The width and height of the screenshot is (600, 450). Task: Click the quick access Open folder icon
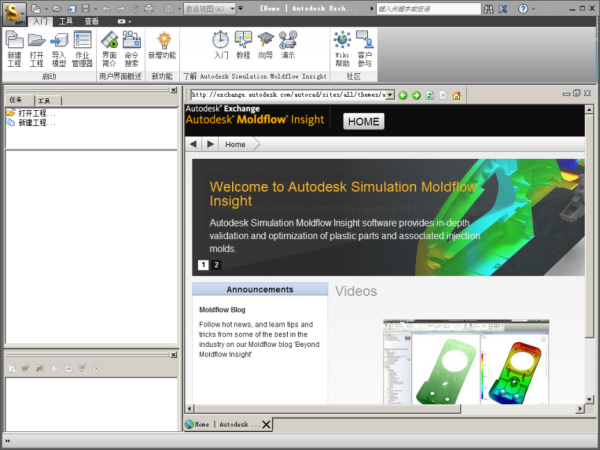pos(57,8)
